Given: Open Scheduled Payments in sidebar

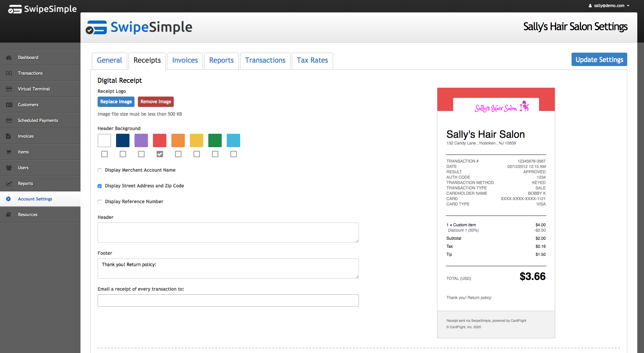Looking at the screenshot, I should pyautogui.click(x=38, y=121).
